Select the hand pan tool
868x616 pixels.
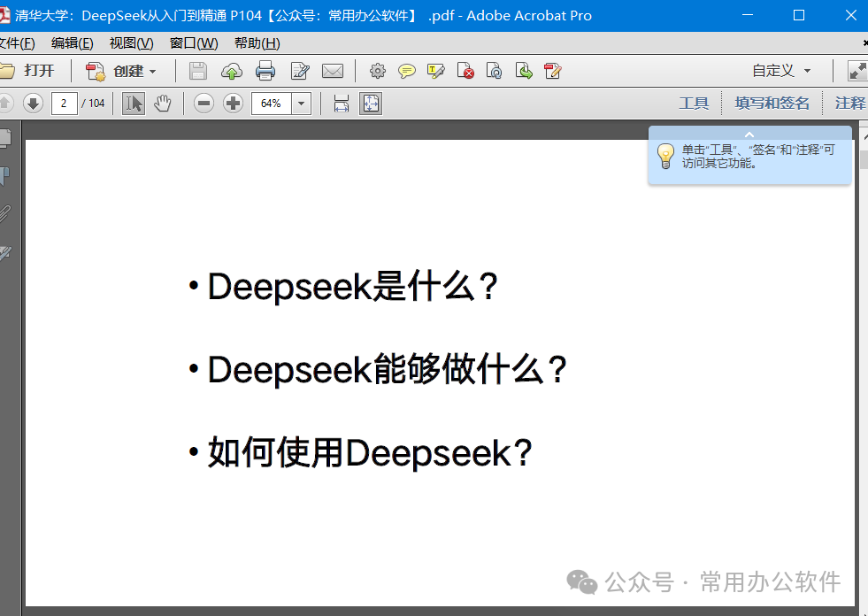click(x=162, y=104)
